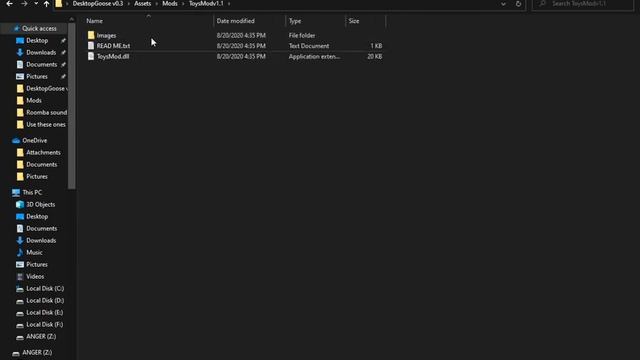Image resolution: width=640 pixels, height=360 pixels.
Task: Open pinned Documents under Quick access
Action: 41,64
